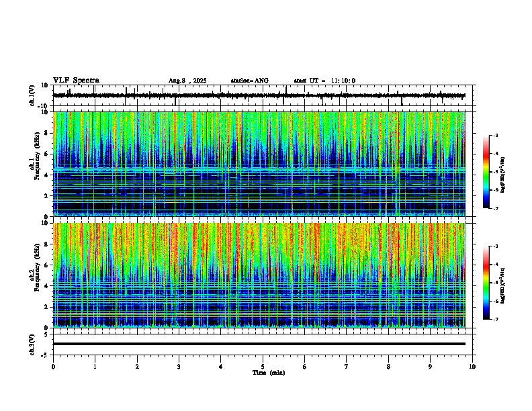Click the "start UT = 11:10:0" label
The width and height of the screenshot is (532, 411).
pos(324,81)
